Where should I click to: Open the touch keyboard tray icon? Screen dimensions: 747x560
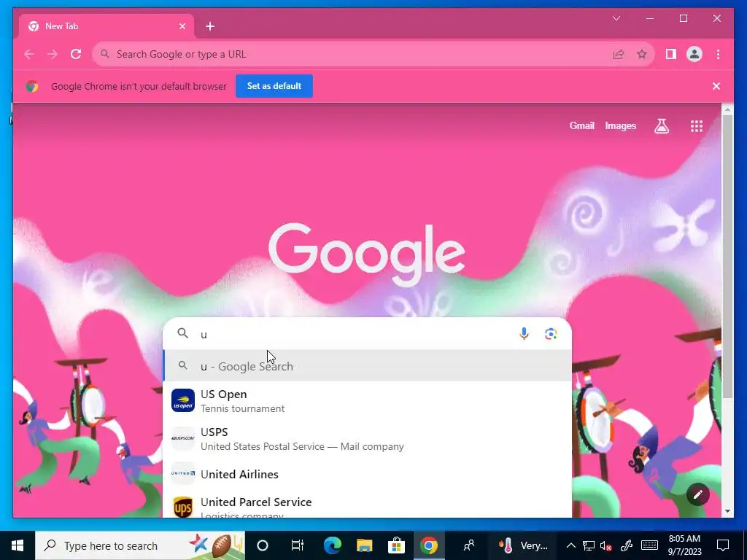coord(649,545)
